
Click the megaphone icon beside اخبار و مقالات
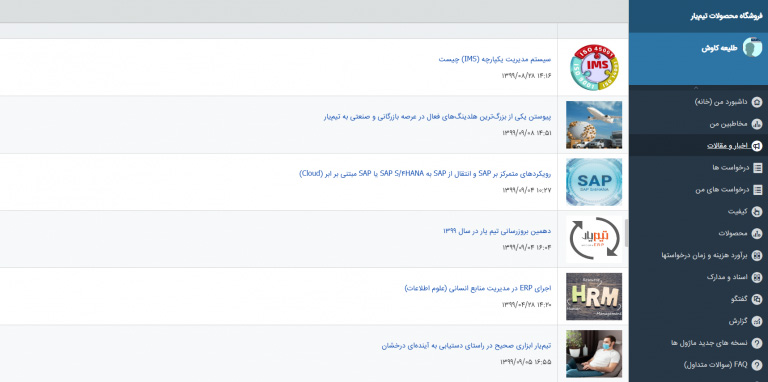(x=757, y=146)
